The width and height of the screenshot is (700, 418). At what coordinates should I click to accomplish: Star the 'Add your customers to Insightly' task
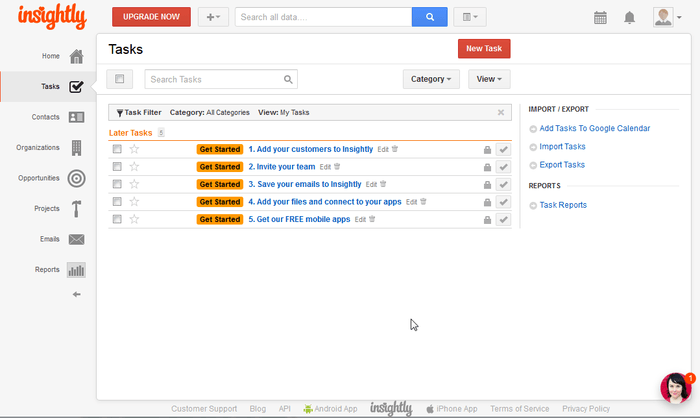tap(134, 149)
